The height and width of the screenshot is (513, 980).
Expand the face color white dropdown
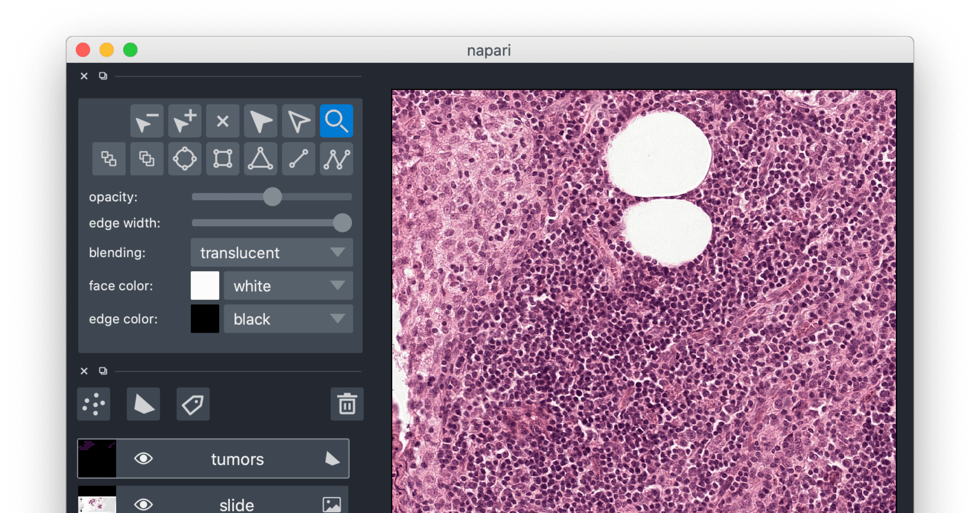tap(288, 286)
